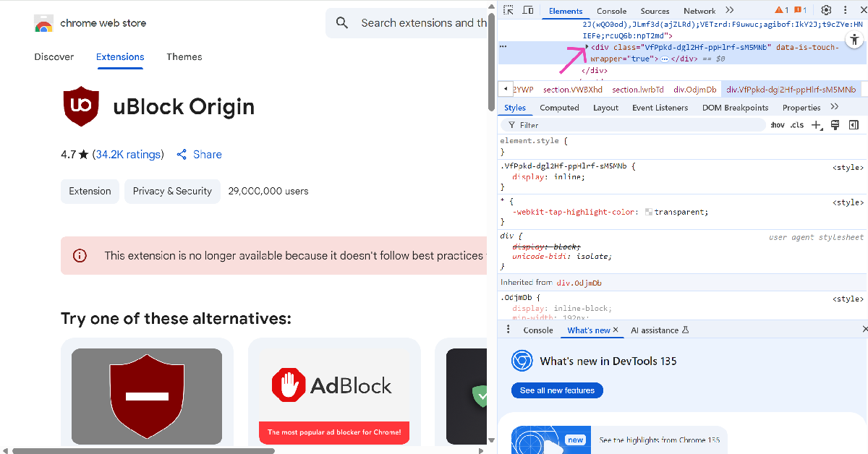Click the "display: inline;" style declaration
Screen dimensions: 868x454
click(x=548, y=176)
